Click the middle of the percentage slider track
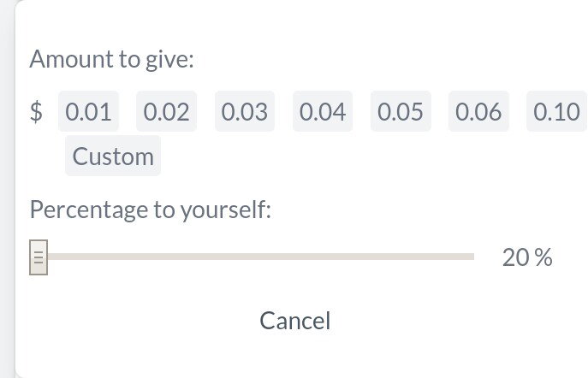The width and height of the screenshot is (588, 378). click(261, 257)
